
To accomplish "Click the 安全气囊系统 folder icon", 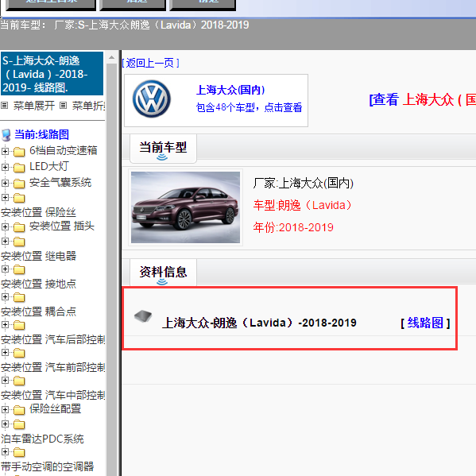I will tap(19, 184).
